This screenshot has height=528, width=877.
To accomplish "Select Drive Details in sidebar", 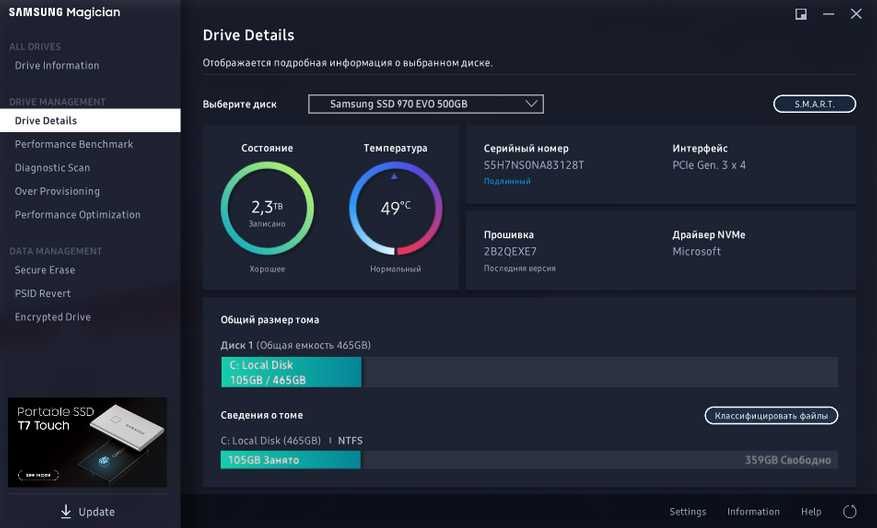I will [90, 120].
